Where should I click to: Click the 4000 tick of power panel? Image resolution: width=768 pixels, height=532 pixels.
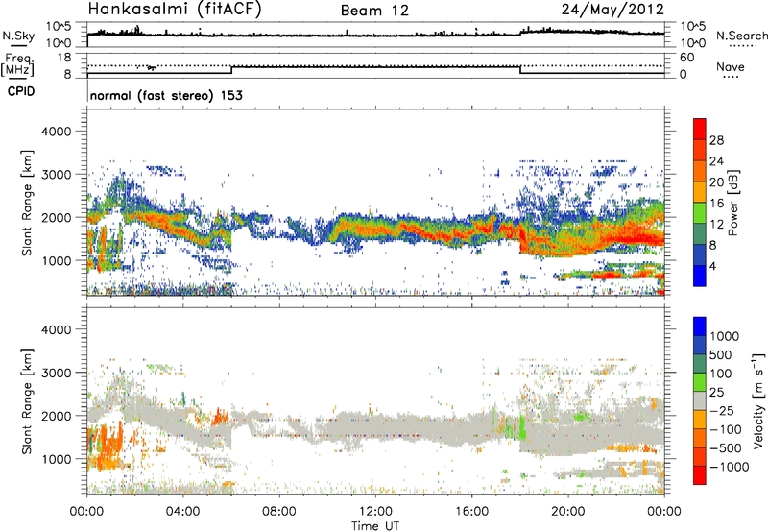tap(57, 132)
